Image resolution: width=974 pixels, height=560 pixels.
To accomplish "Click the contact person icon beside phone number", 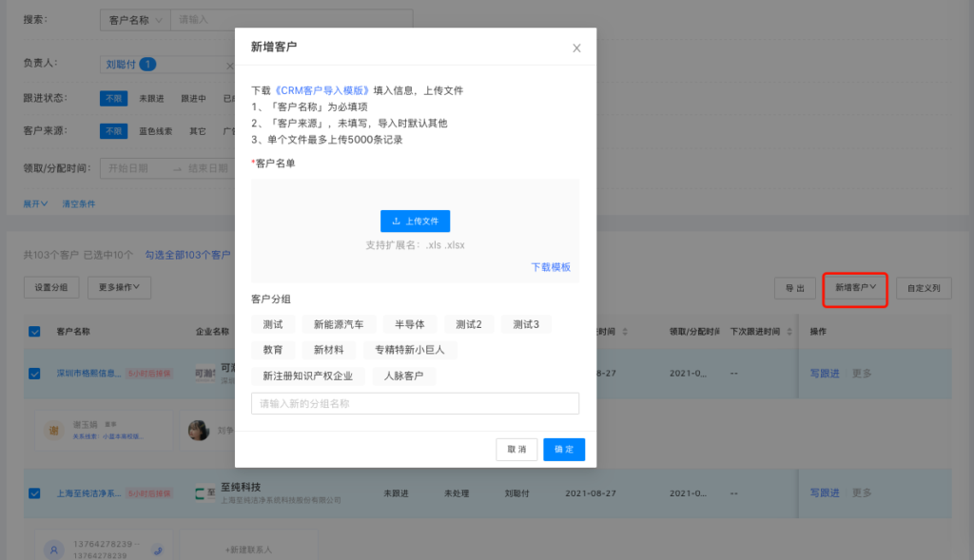I will [x=54, y=550].
